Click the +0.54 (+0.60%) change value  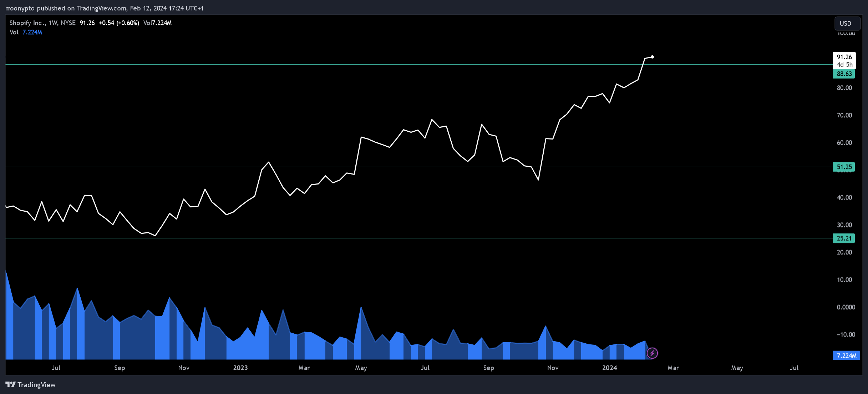tap(119, 23)
